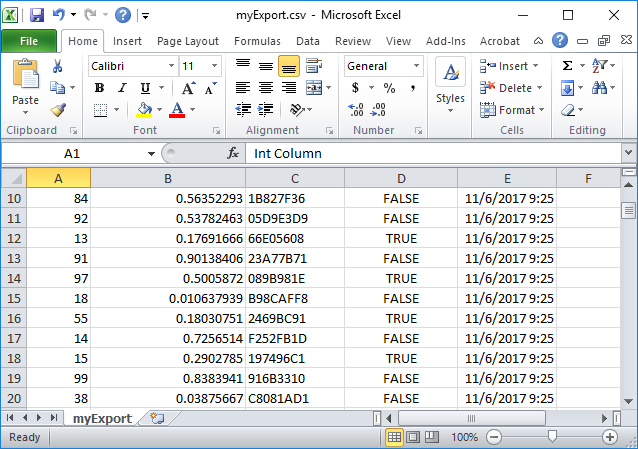Click the formula bar text Int Column
Screen dimensions: 638x449
point(288,153)
